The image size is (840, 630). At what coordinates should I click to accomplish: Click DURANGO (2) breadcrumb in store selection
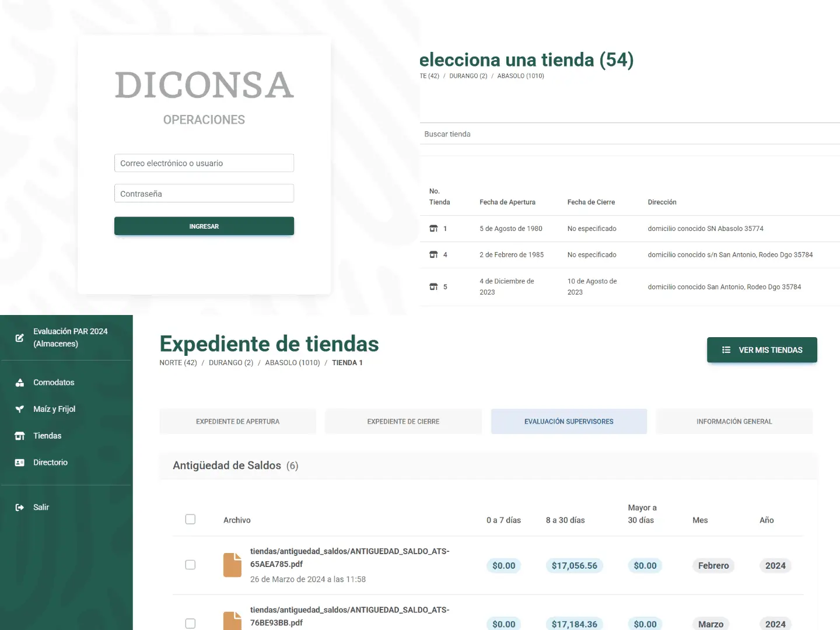click(x=468, y=76)
